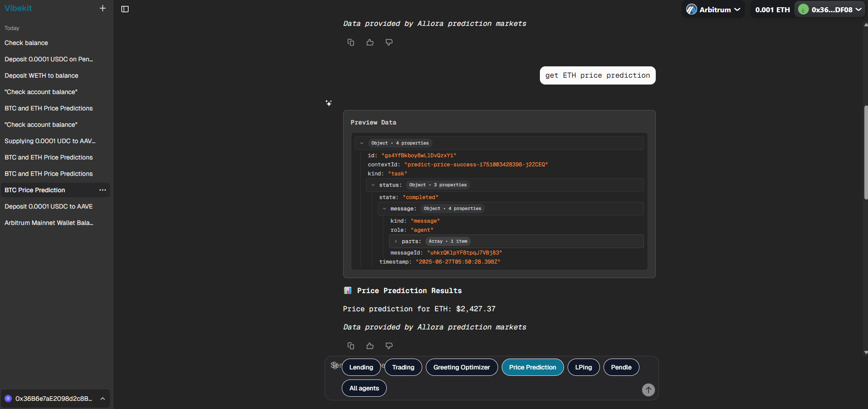Open the Arbitrum network dropdown

[713, 9]
